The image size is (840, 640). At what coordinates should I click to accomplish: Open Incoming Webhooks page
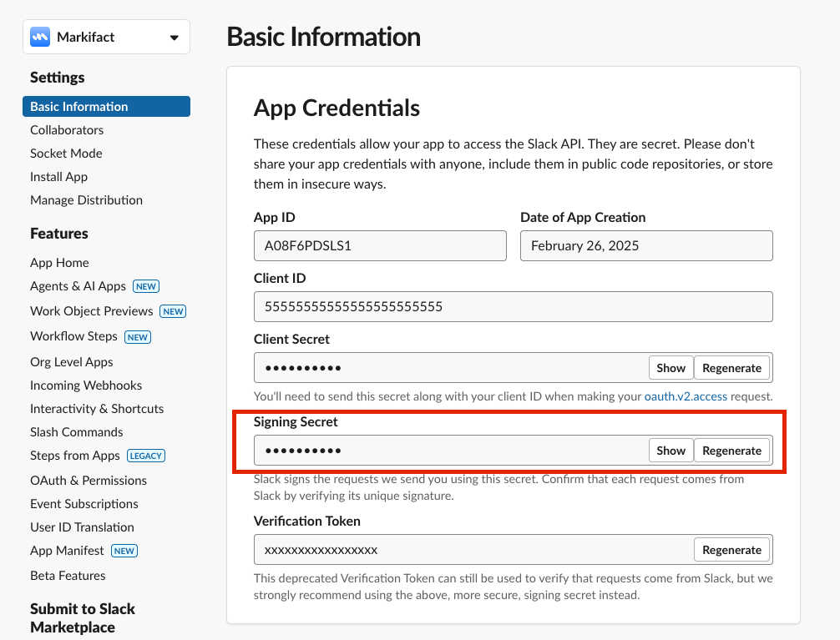86,386
